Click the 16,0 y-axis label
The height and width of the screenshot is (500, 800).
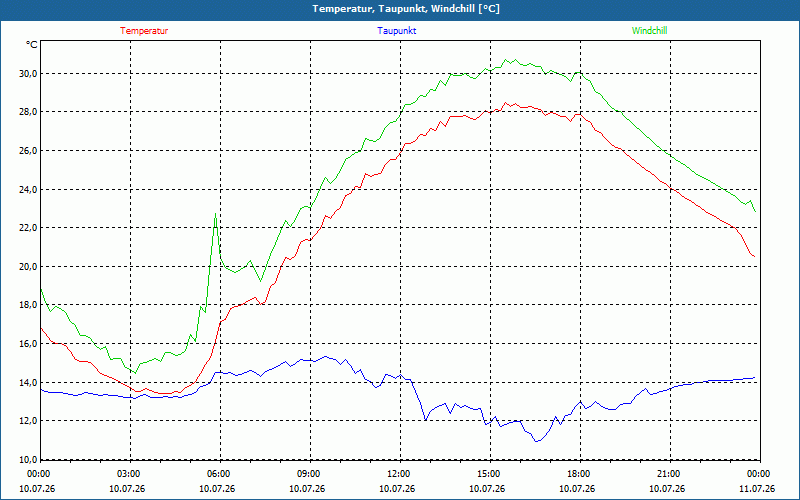28,343
